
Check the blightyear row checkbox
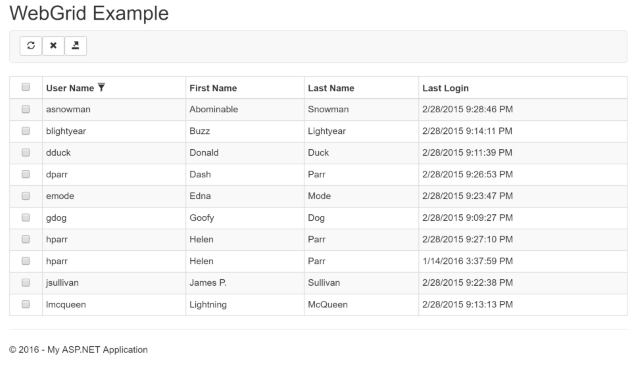26,131
